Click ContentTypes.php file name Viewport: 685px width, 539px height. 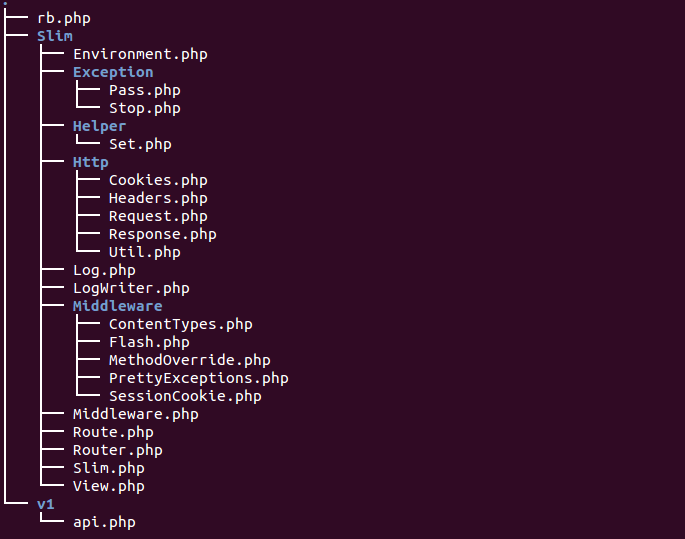click(180, 324)
